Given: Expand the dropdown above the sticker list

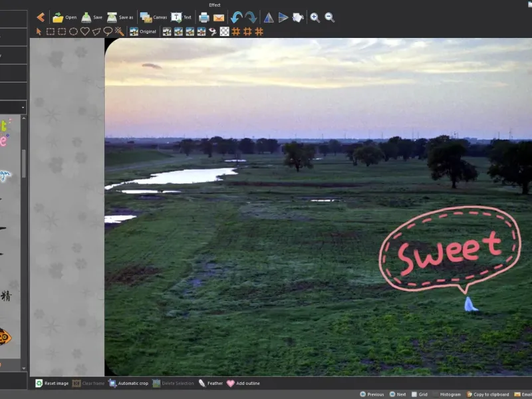Looking at the screenshot, I should point(23,107).
